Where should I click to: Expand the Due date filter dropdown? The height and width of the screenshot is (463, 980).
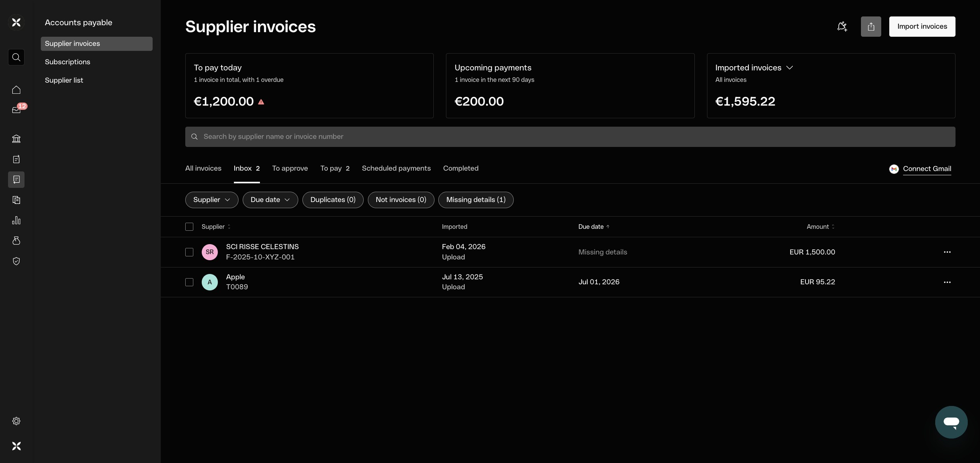[270, 200]
